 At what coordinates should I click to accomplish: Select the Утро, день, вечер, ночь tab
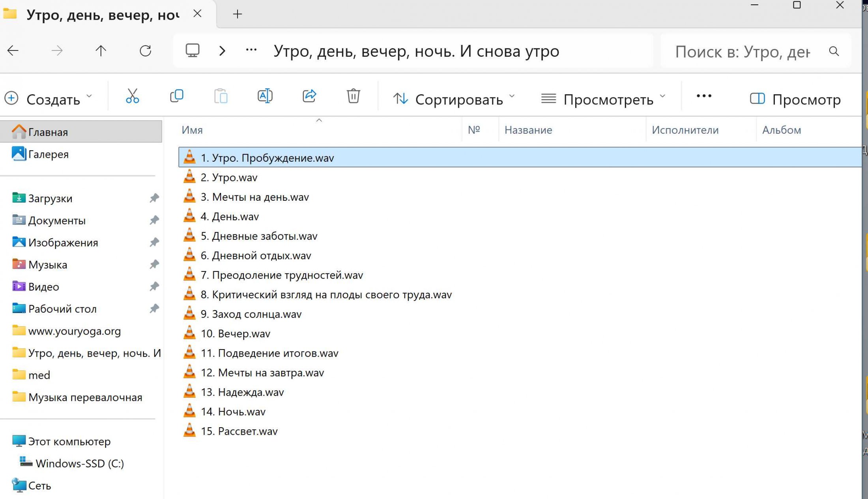103,15
